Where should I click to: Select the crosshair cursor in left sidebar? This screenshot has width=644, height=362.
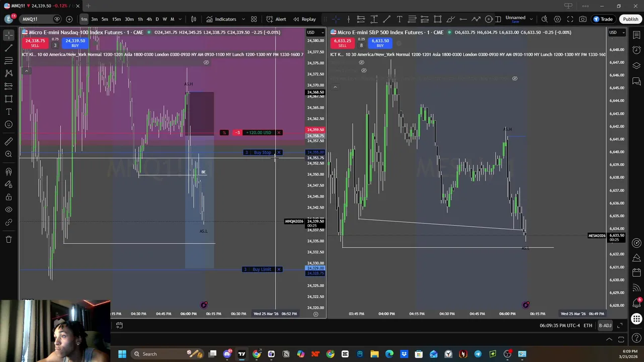point(9,35)
